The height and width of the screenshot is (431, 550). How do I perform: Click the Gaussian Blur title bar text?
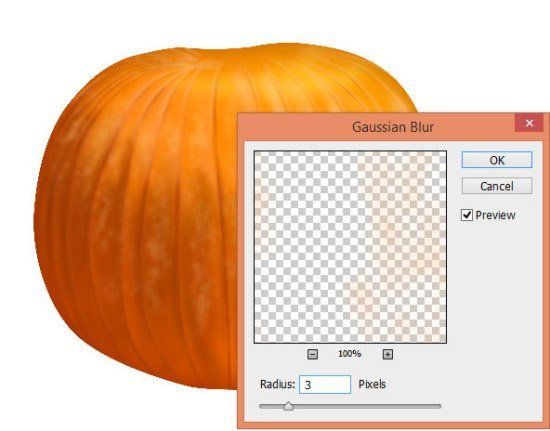coord(393,127)
